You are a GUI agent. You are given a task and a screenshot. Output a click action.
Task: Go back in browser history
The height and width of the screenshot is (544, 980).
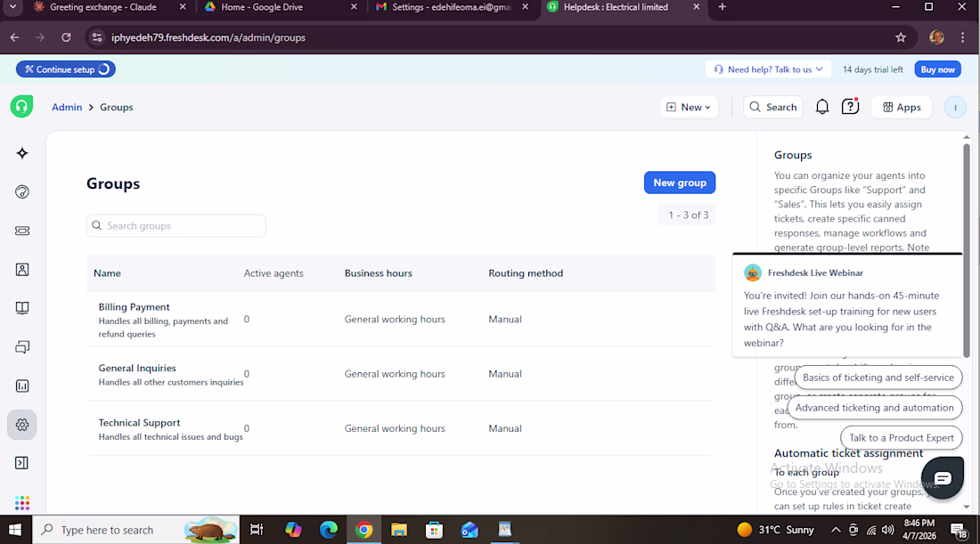pos(14,37)
